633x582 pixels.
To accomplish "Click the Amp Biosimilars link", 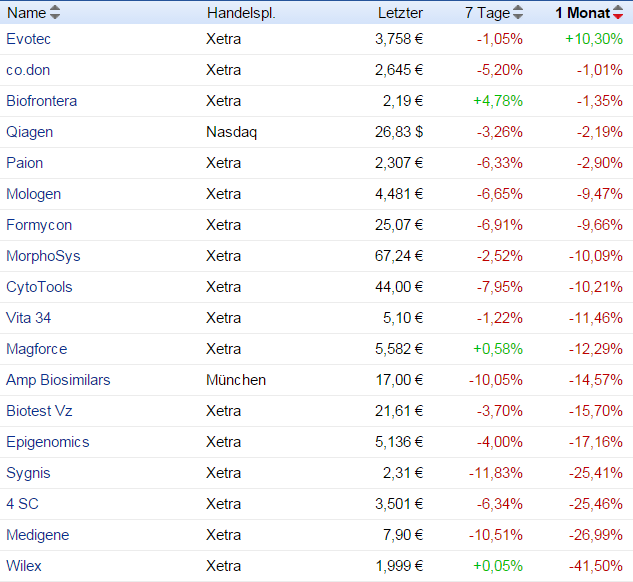I will pos(58,380).
